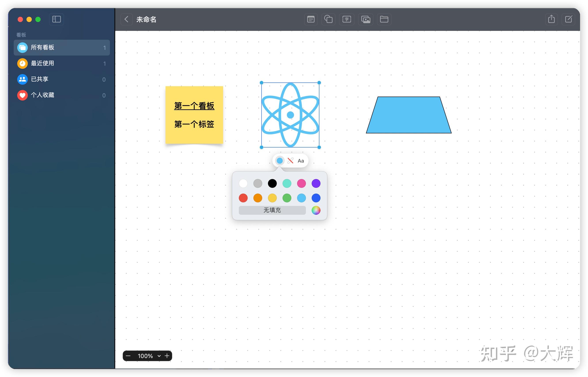Zoom in with the plus control
Screen dimensions: 588x377
point(167,356)
